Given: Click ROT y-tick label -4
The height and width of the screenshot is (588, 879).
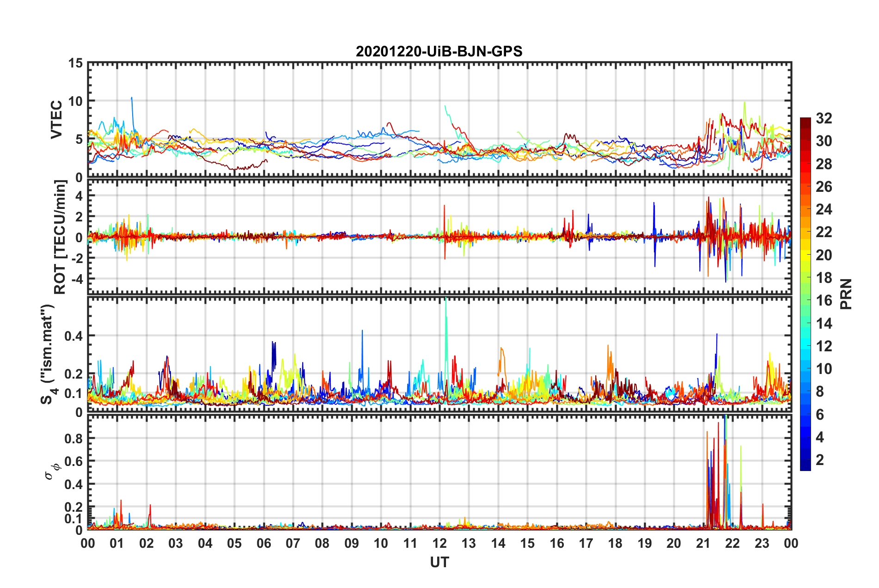Looking at the screenshot, I should click(x=78, y=279).
